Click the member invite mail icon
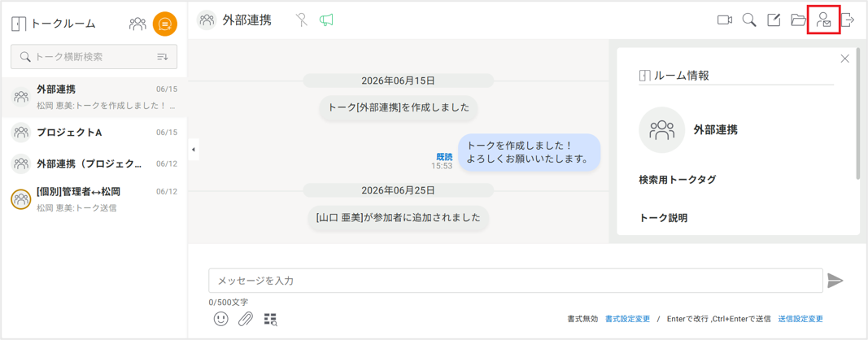This screenshot has width=868, height=340. point(824,20)
